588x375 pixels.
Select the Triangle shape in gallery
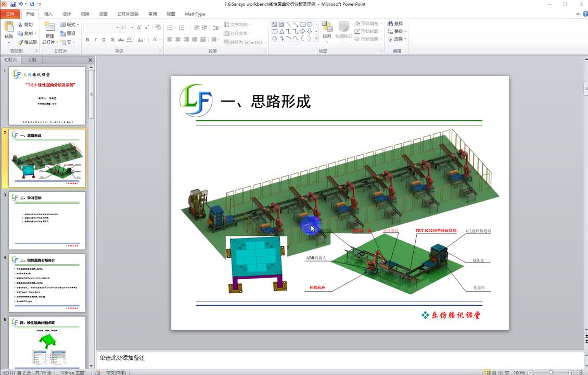pos(282,31)
